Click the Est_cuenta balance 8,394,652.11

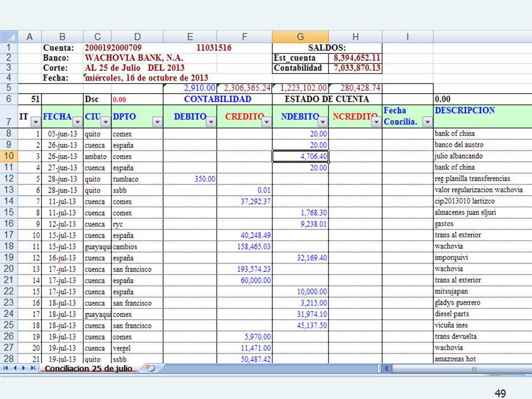(x=356, y=58)
